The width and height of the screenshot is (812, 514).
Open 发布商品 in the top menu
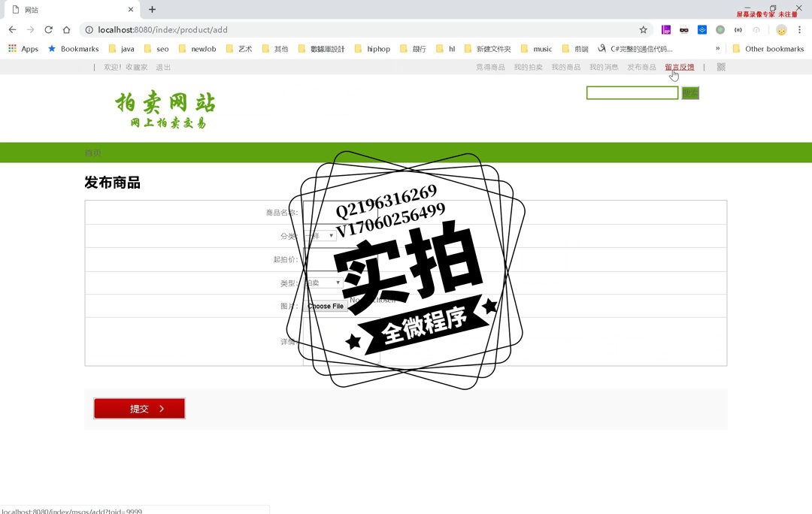(641, 67)
